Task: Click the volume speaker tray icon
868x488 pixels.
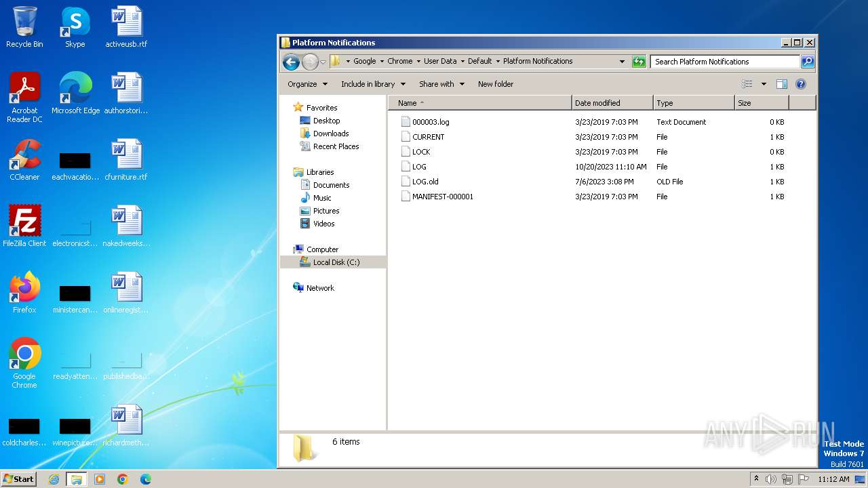Action: (771, 479)
